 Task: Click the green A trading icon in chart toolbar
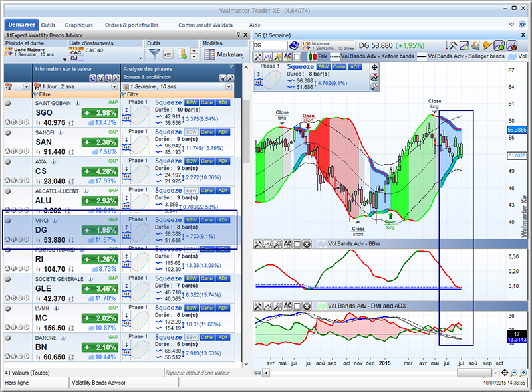coord(499,45)
